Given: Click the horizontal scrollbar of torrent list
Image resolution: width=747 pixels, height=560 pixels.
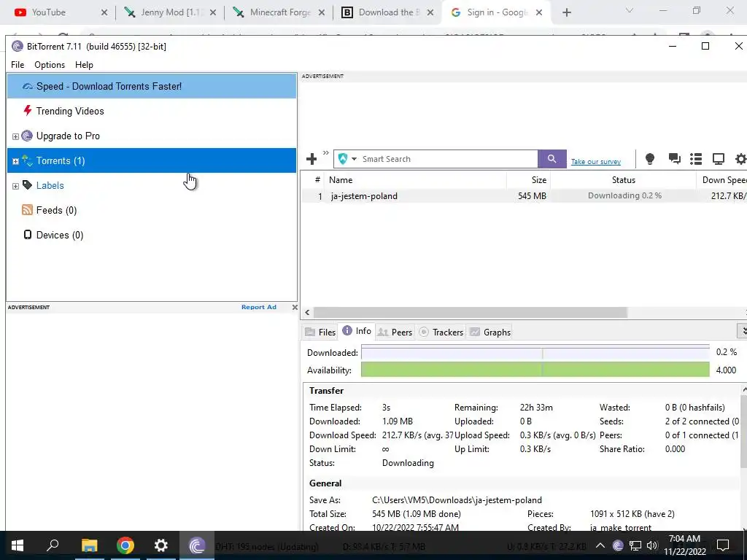Looking at the screenshot, I should coord(471,312).
